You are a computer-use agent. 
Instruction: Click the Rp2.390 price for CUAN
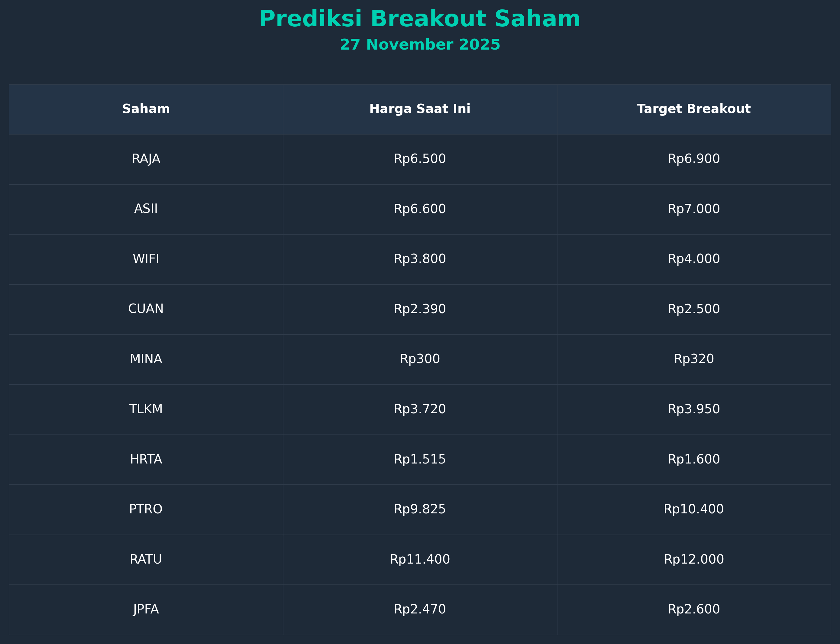coord(420,309)
